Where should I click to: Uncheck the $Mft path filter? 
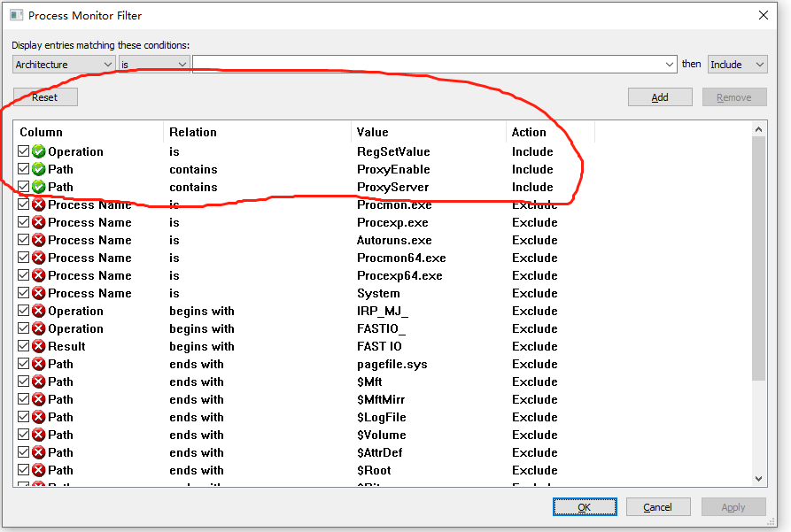[23, 382]
